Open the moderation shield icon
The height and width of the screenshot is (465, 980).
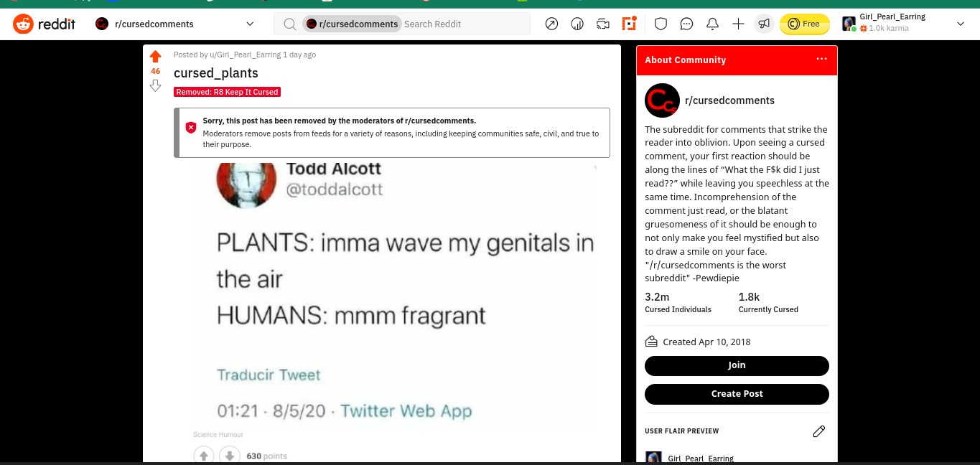pos(661,24)
